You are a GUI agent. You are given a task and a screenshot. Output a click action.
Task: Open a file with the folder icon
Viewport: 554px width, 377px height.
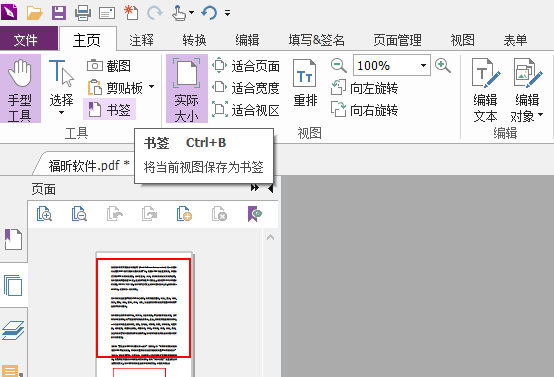click(35, 13)
